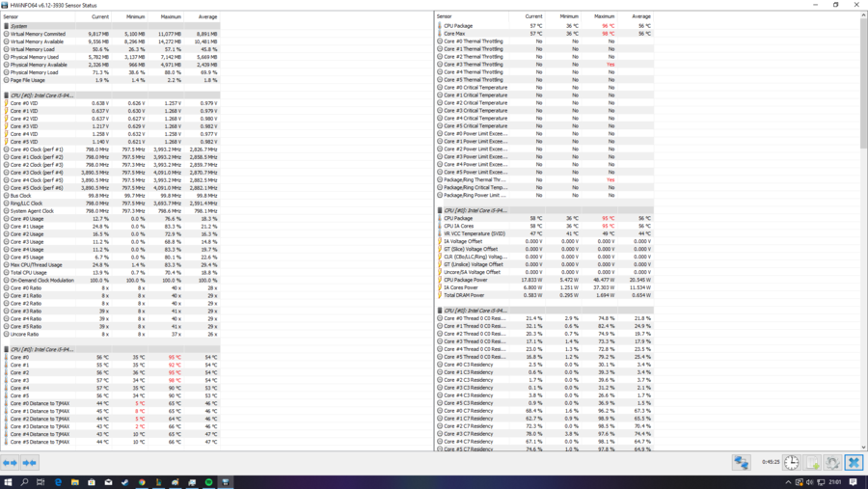
Task: Collapse the System sensor group
Action: [111, 26]
